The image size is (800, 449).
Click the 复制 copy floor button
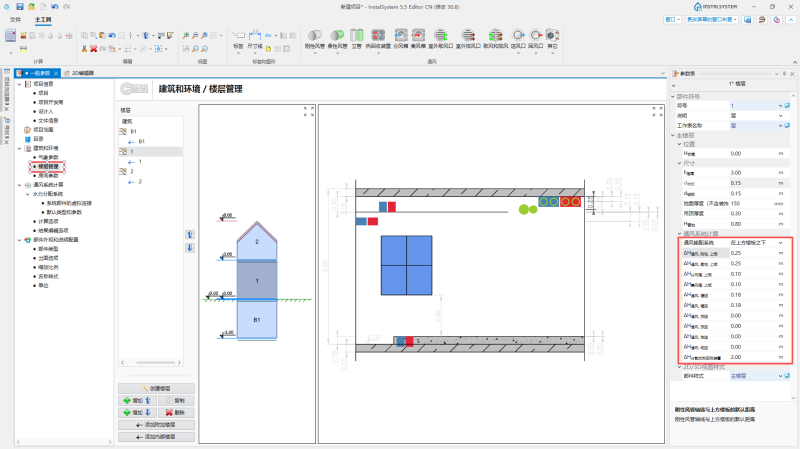pyautogui.click(x=176, y=401)
